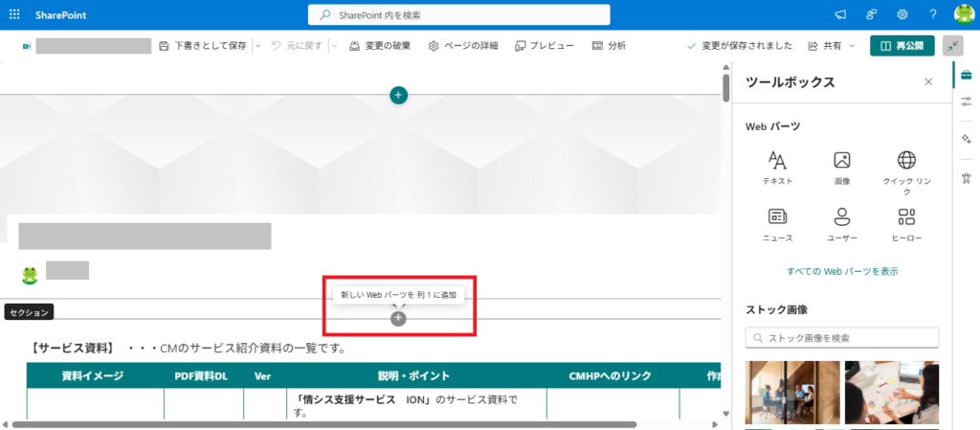Click the scroll up arrow of page scrollbar
Viewport: 980px width, 430px height.
(x=725, y=66)
